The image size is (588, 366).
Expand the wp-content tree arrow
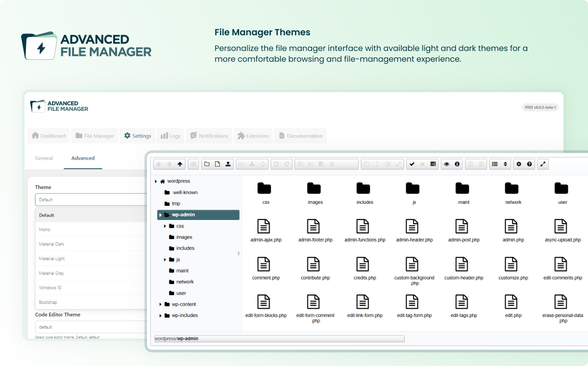coord(160,304)
